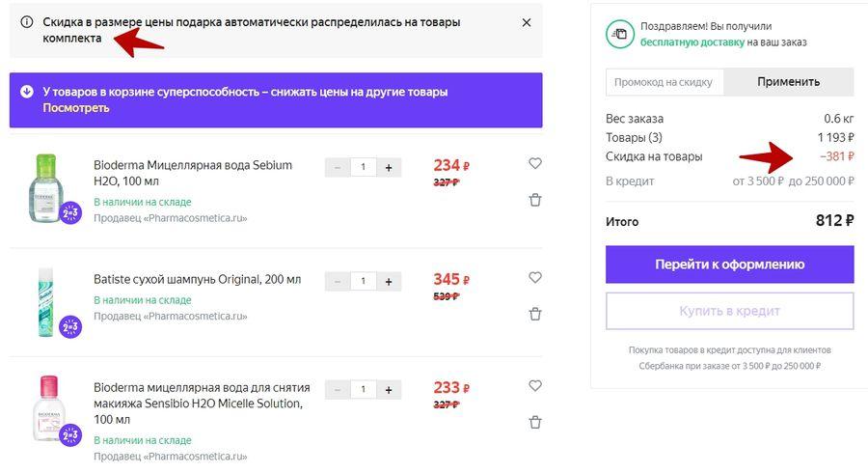Decrease Batiste shampoo quantity with minus
The height and width of the screenshot is (473, 868).
338,281
